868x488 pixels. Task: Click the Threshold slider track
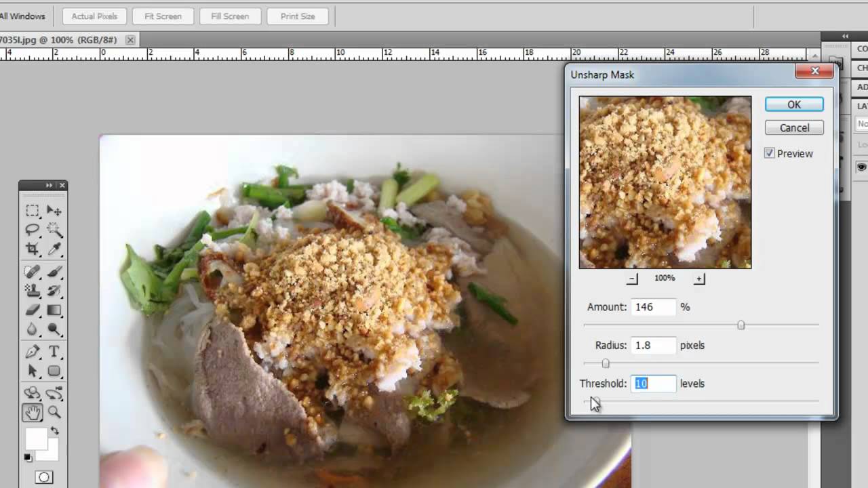(x=701, y=401)
